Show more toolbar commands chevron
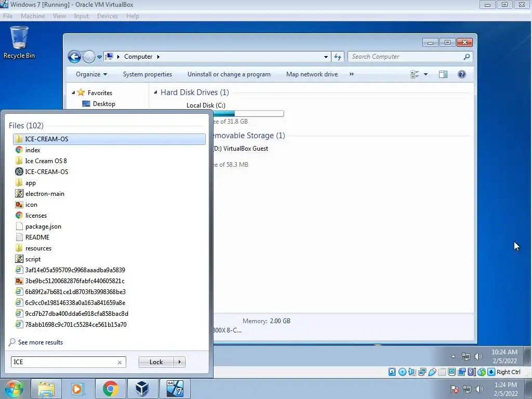The height and width of the screenshot is (399, 532). (352, 74)
